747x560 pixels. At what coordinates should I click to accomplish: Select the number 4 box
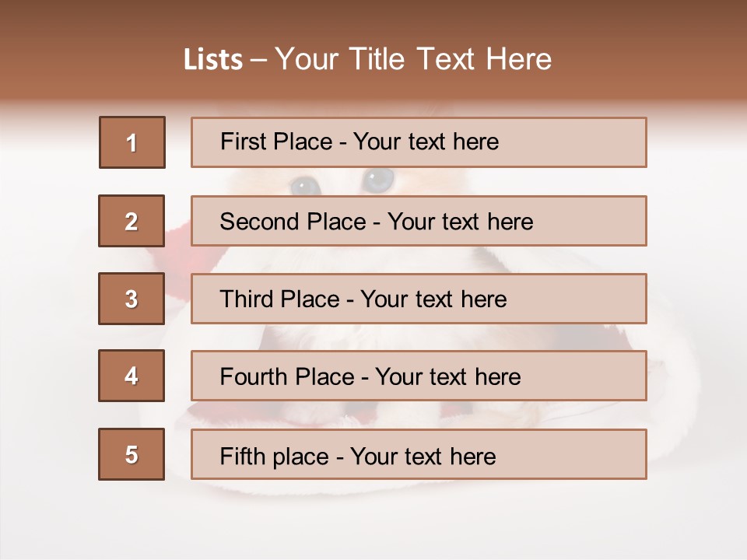(132, 376)
